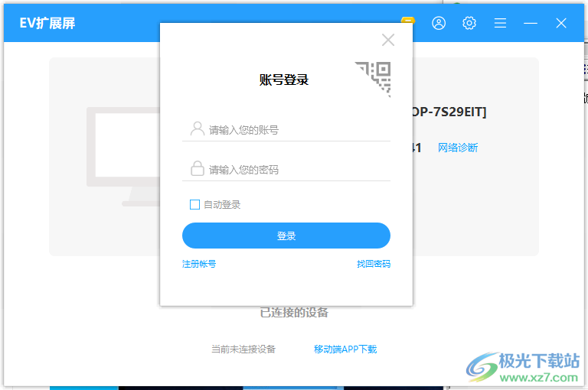Click the 已连接的设备 heading
588x390 pixels.
tap(294, 313)
